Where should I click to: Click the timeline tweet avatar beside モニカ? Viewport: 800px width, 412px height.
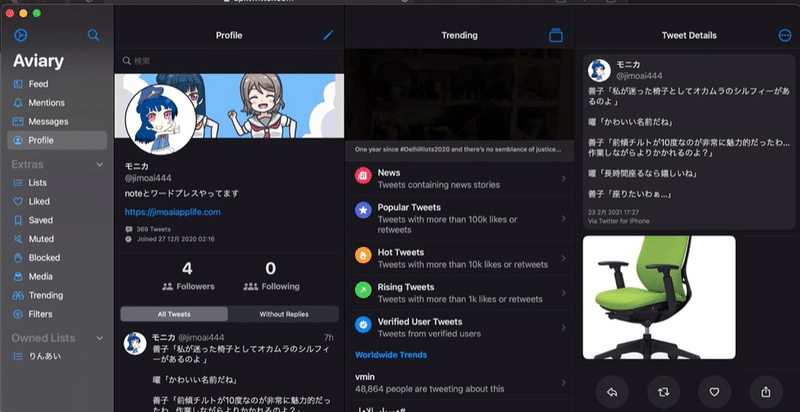coord(135,344)
